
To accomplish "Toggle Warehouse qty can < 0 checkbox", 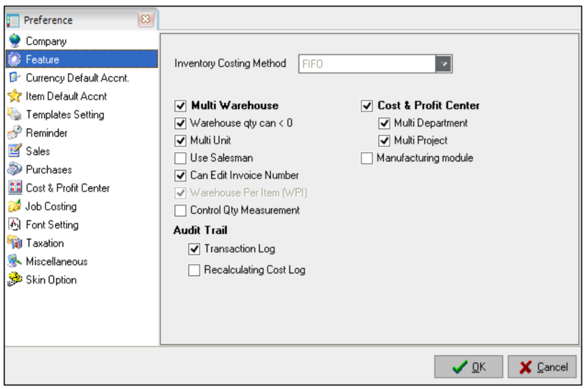I will [x=180, y=123].
